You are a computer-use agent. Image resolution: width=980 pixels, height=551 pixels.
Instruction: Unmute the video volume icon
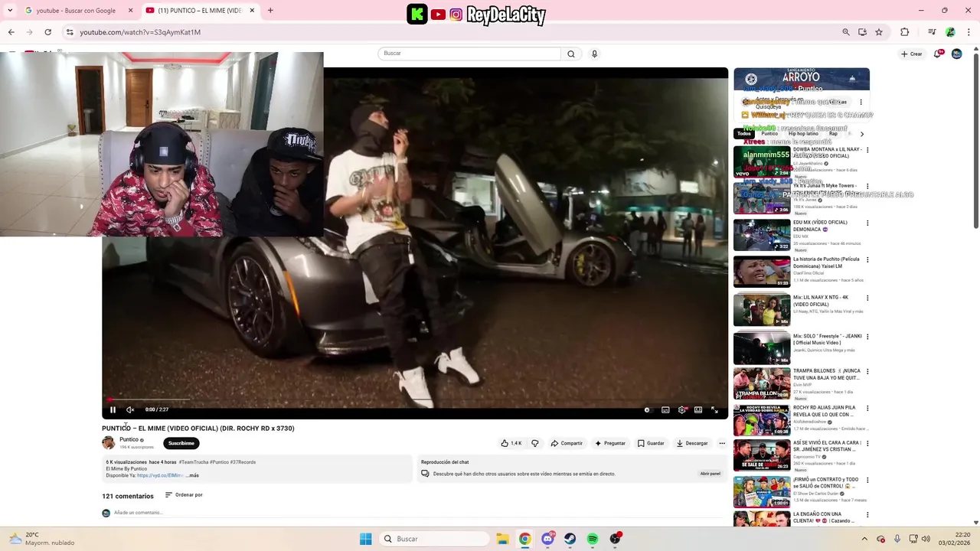130,409
